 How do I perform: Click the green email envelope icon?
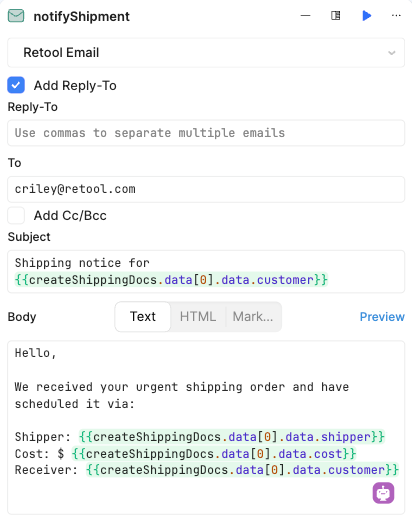pos(16,16)
